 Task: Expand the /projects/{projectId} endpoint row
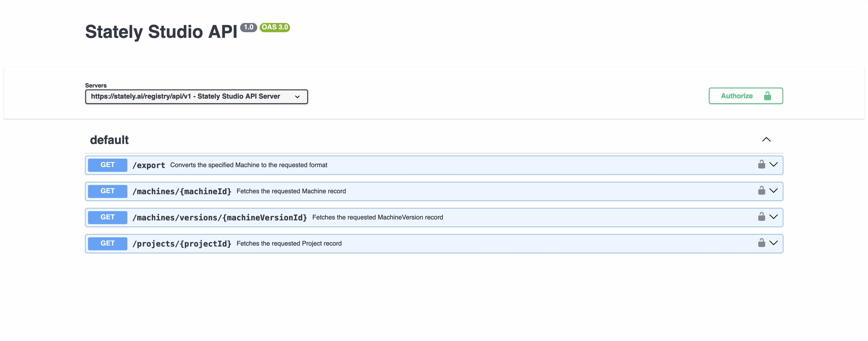point(774,243)
